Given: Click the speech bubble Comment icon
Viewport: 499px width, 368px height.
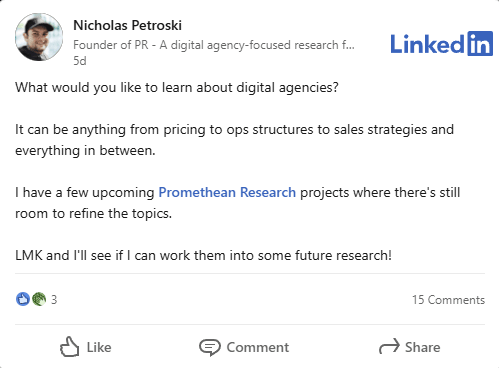Looking at the screenshot, I should pos(210,347).
